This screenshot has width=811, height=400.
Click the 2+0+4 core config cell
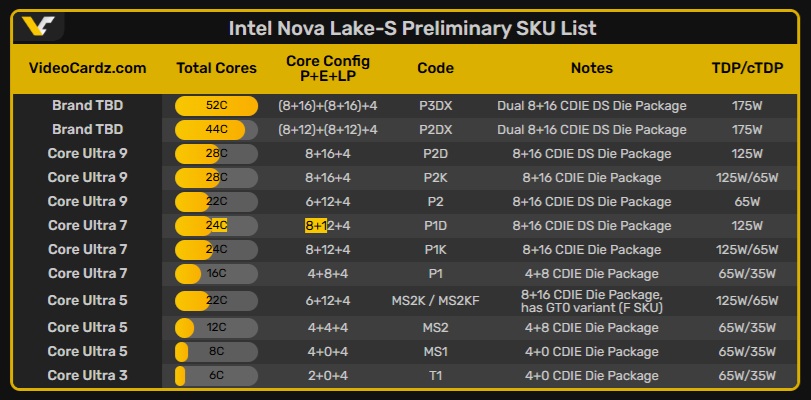point(328,376)
